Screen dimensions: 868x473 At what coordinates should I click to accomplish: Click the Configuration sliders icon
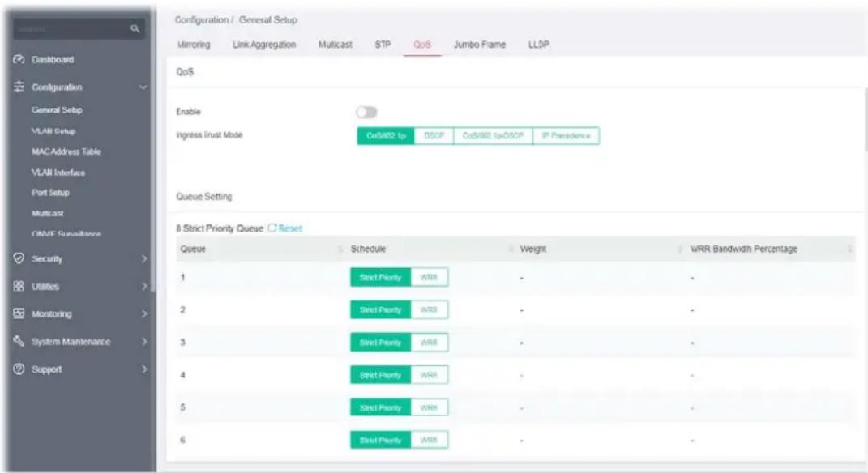point(19,87)
